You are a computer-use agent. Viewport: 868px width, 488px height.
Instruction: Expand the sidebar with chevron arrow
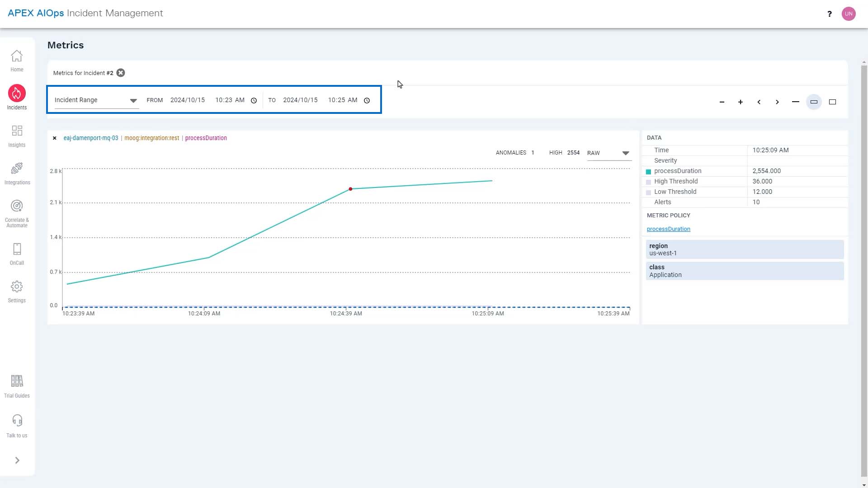pyautogui.click(x=17, y=460)
